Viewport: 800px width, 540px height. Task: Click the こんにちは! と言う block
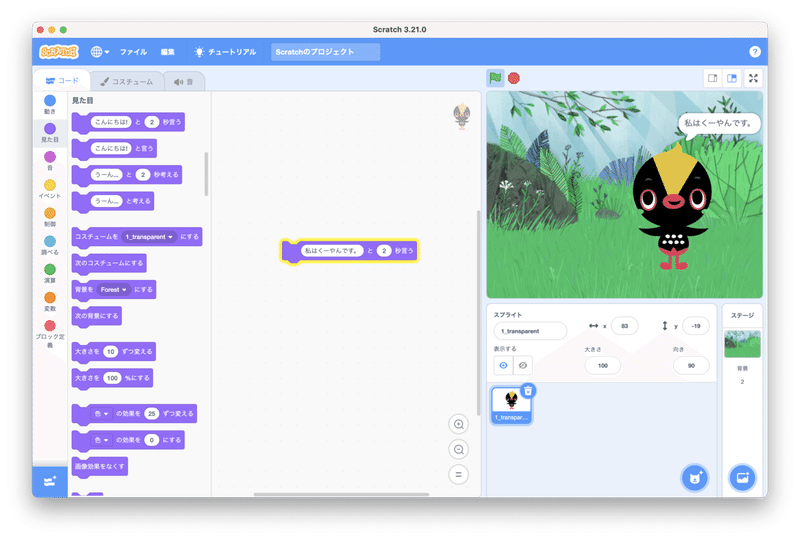point(114,149)
